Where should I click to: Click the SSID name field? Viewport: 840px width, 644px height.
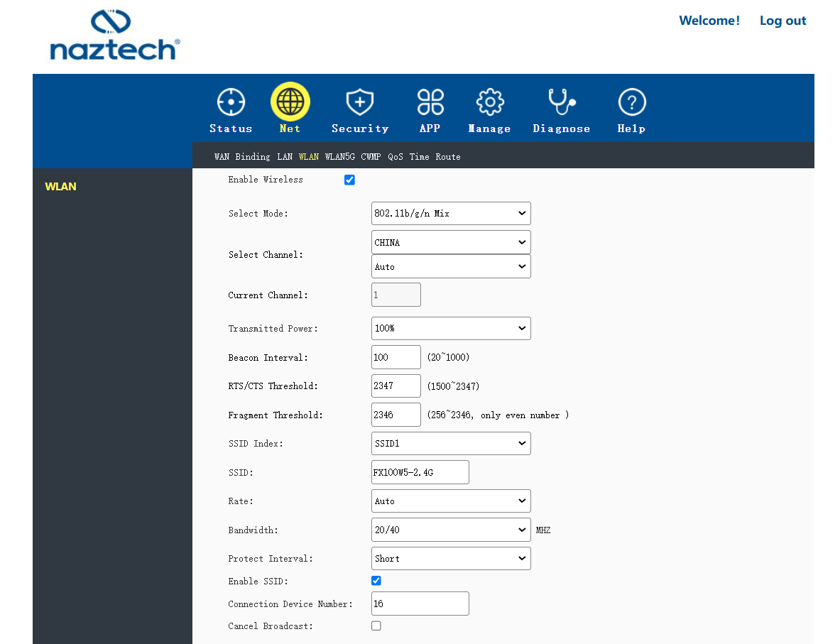[x=420, y=472]
